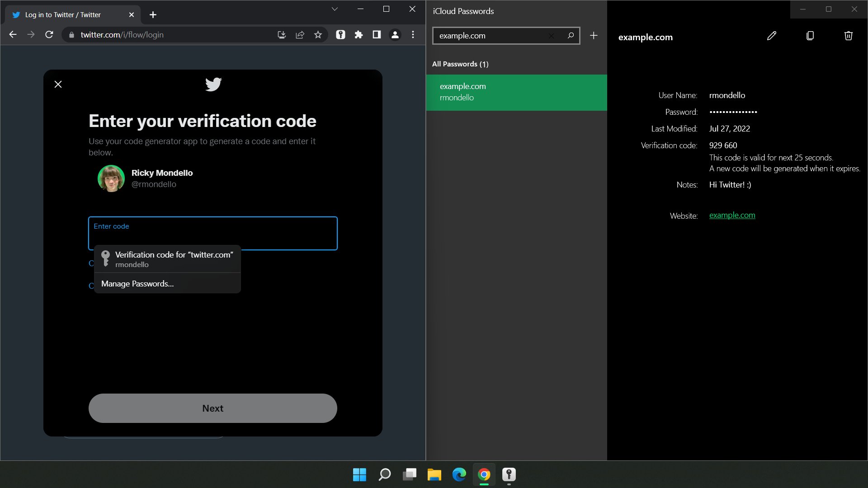868x488 pixels.
Task: Open Windows taskbar search
Action: pos(384,474)
